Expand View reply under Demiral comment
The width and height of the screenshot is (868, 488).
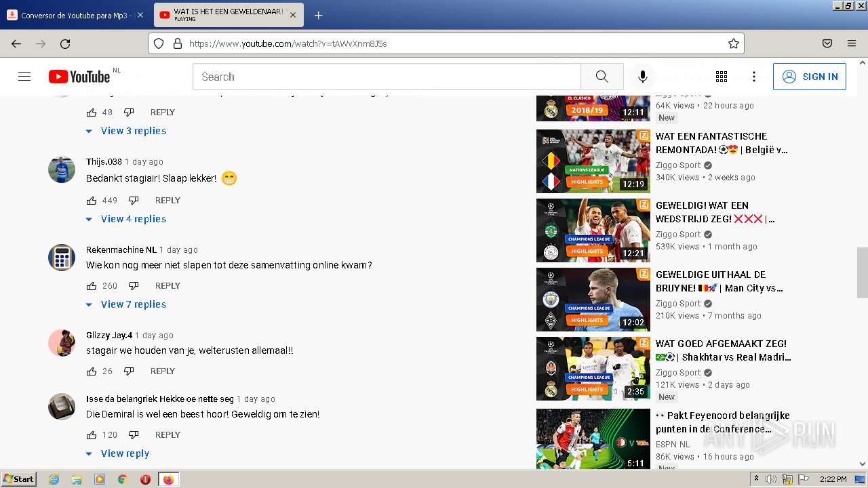point(118,453)
